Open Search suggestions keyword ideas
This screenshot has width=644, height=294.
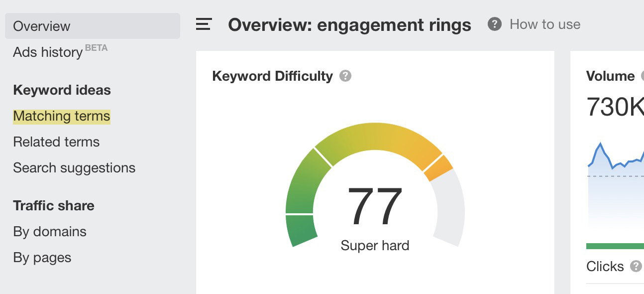tap(75, 168)
